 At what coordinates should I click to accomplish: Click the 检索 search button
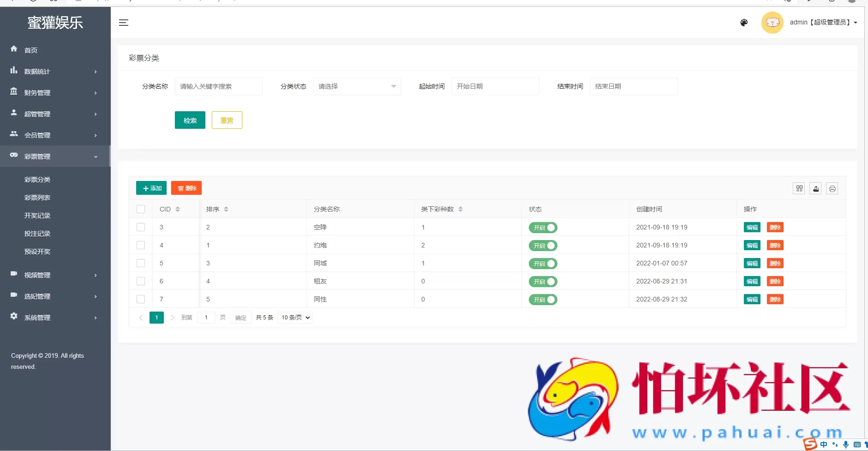pyautogui.click(x=190, y=120)
